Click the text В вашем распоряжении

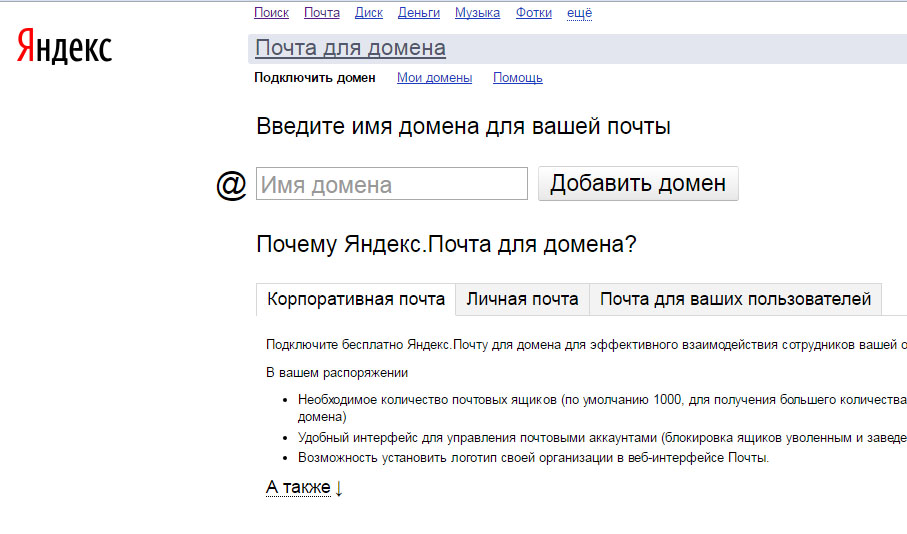[x=337, y=373]
